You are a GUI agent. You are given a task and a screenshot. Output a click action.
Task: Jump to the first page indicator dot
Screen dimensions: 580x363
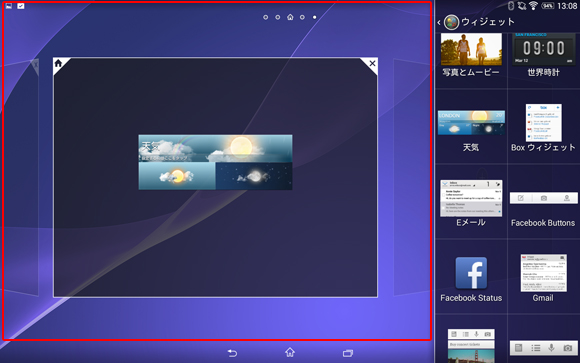pyautogui.click(x=266, y=17)
